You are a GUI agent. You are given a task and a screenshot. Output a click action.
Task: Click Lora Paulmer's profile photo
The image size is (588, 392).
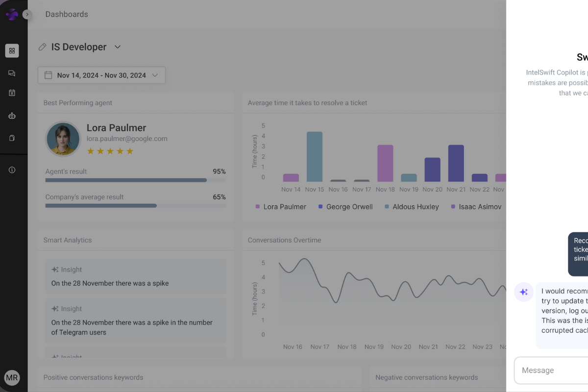(x=63, y=139)
